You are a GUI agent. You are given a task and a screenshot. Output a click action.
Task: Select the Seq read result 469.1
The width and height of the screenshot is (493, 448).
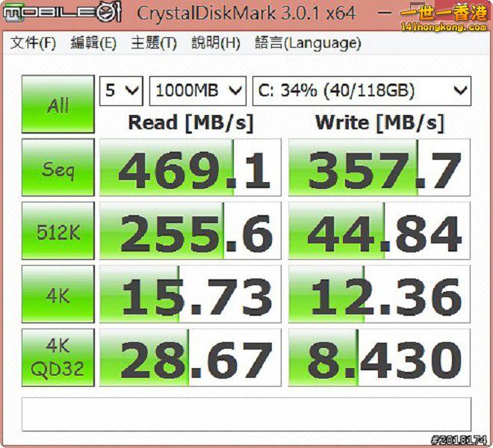[x=190, y=169]
